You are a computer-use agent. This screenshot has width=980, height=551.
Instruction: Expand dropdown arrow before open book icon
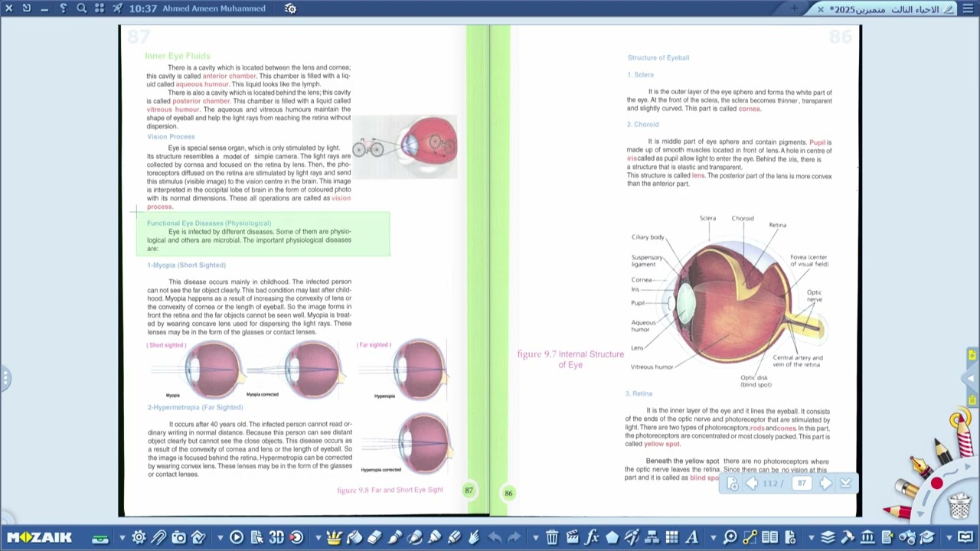(x=949, y=537)
